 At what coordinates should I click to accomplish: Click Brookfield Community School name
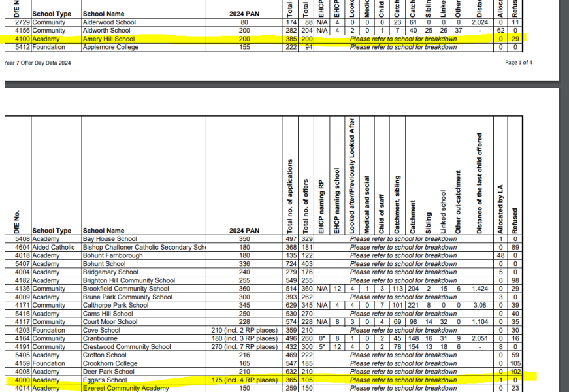click(125, 289)
